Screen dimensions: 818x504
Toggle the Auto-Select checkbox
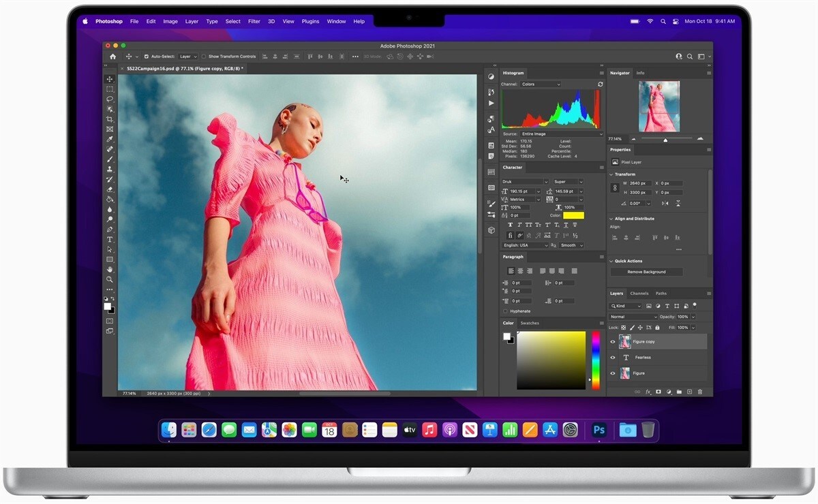point(147,57)
